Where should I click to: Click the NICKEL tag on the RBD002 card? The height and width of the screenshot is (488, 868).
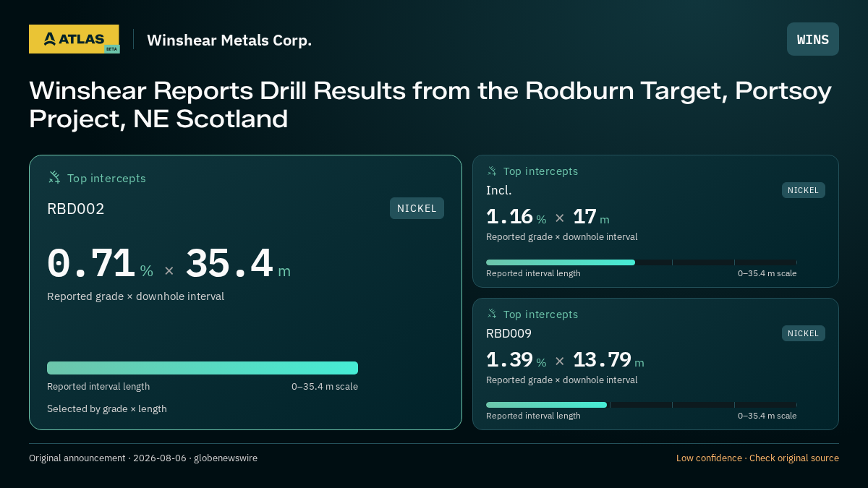point(417,208)
